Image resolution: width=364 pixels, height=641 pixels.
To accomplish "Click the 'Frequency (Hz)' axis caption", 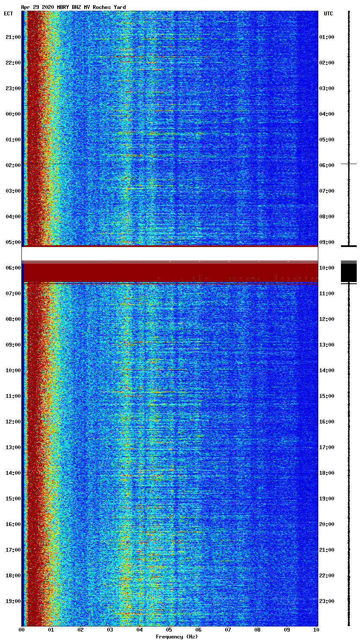I will [177, 637].
